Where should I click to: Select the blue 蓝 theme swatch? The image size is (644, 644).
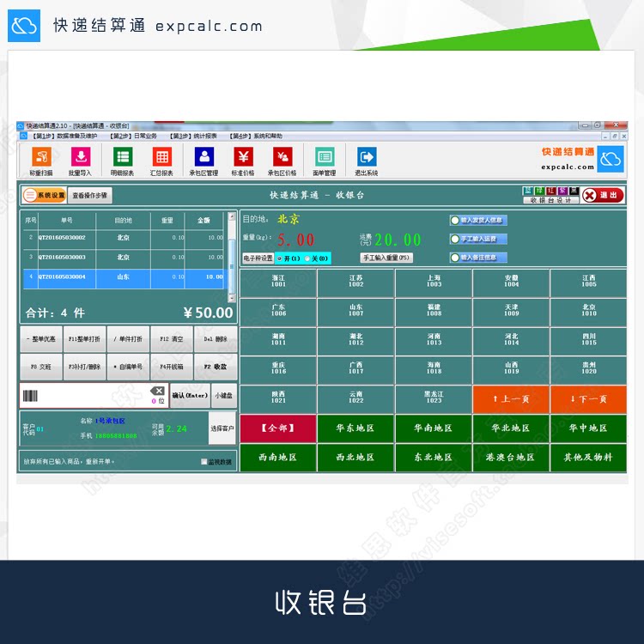pos(528,191)
